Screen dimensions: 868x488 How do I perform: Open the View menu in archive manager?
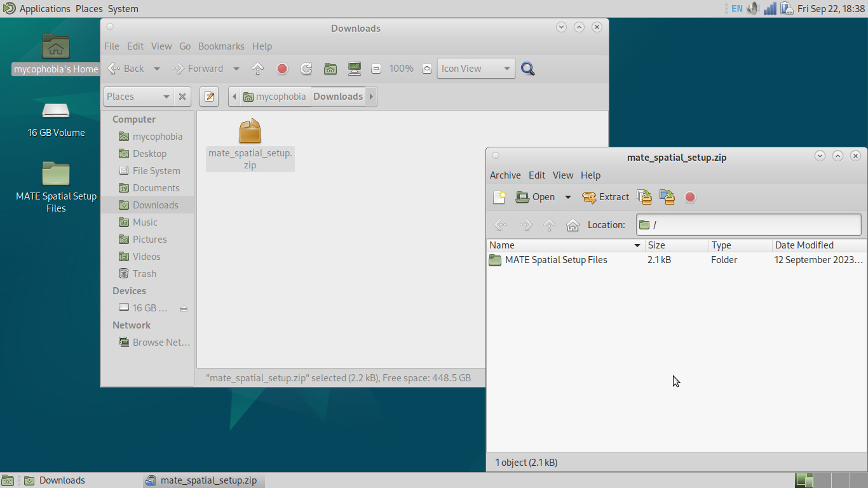pyautogui.click(x=563, y=175)
